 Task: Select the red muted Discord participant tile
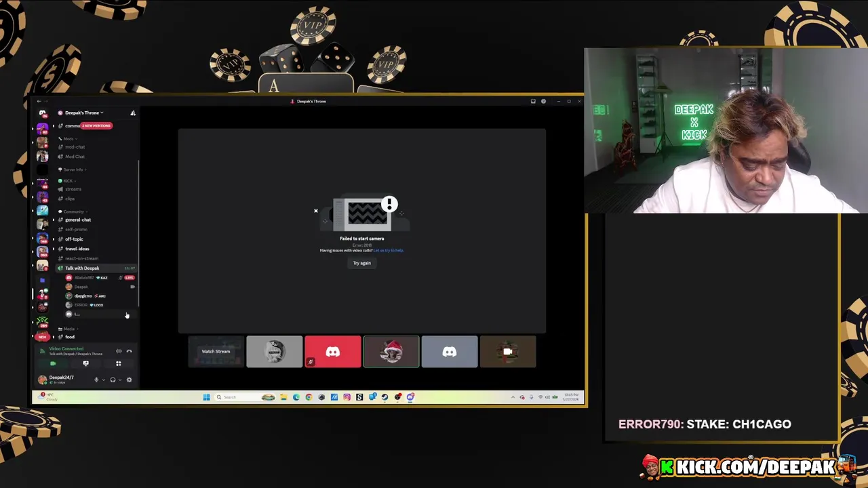coord(333,352)
